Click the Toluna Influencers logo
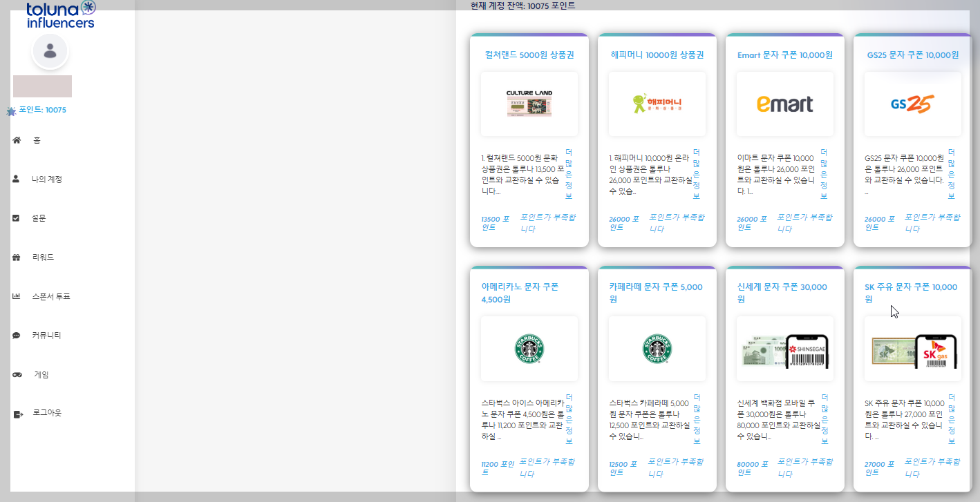The height and width of the screenshot is (502, 980). pyautogui.click(x=61, y=15)
